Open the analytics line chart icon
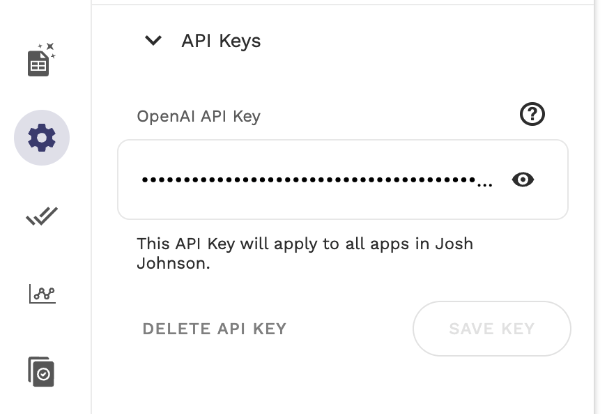This screenshot has width=615, height=418. click(x=41, y=293)
